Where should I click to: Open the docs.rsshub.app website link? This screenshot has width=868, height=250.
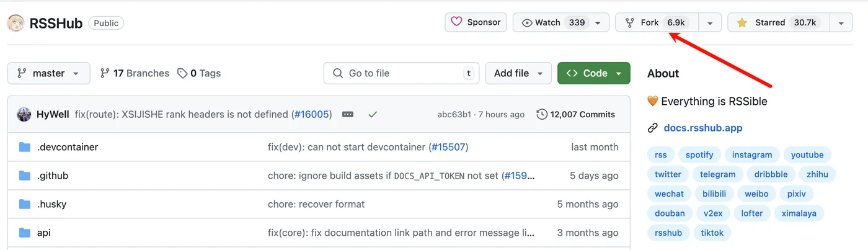pyautogui.click(x=703, y=128)
